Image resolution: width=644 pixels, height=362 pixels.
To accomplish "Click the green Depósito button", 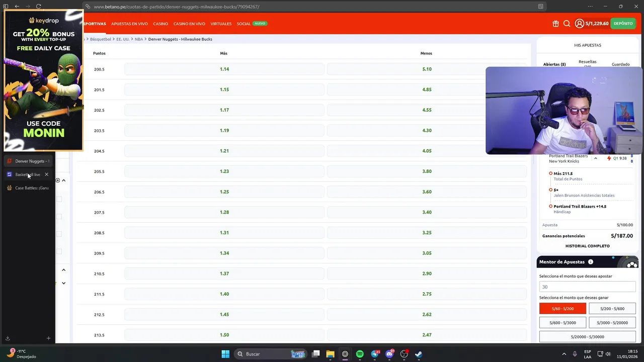I will click(623, 24).
